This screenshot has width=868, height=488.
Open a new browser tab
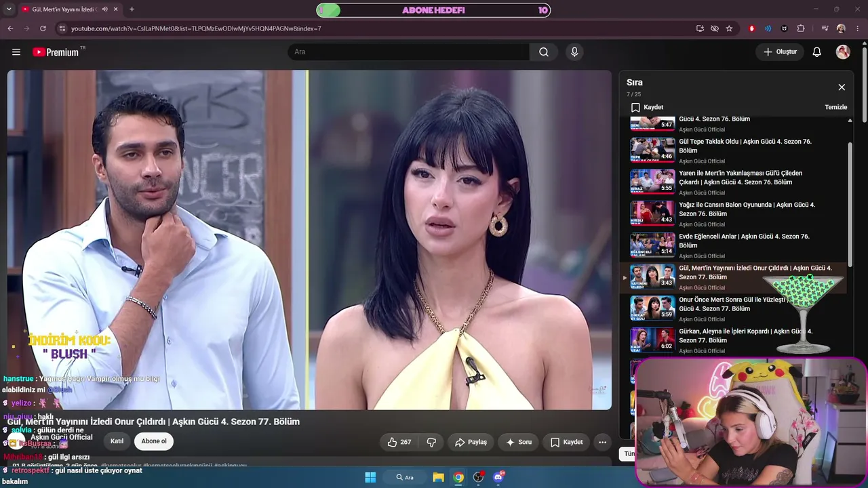click(x=132, y=9)
